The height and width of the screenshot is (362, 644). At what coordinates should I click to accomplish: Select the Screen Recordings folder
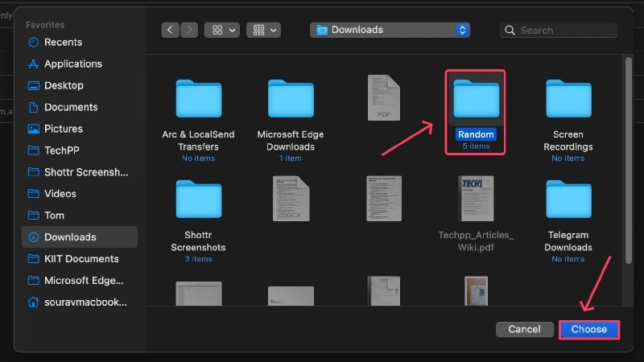point(568,99)
